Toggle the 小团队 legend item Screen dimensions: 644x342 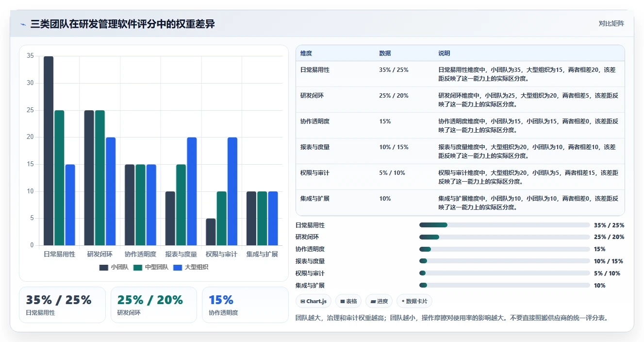coord(114,267)
